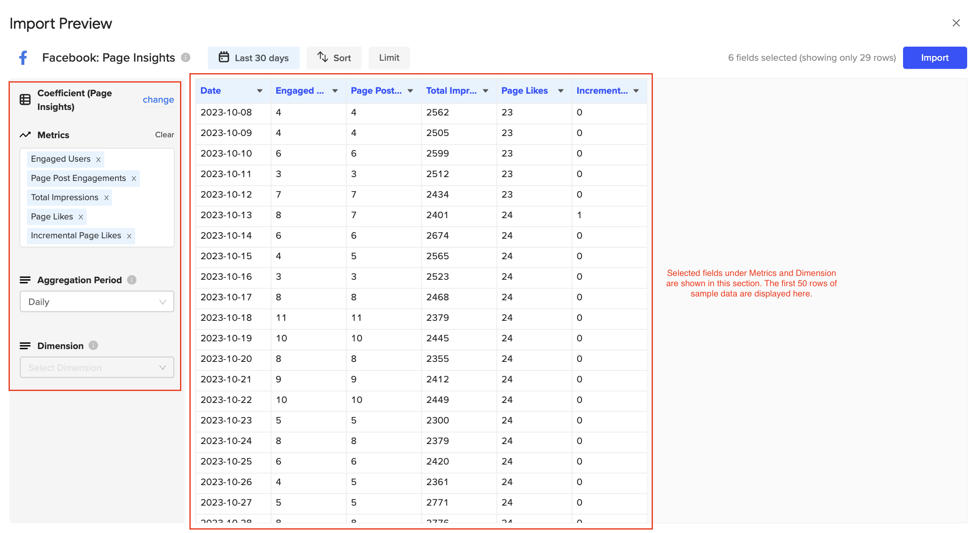Open the Date column dropdown arrow

260,91
